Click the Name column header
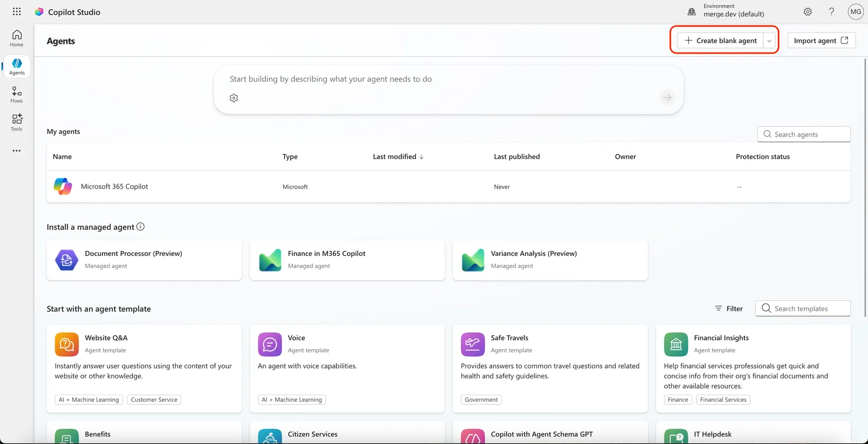Viewport: 868px width, 444px height. click(62, 157)
